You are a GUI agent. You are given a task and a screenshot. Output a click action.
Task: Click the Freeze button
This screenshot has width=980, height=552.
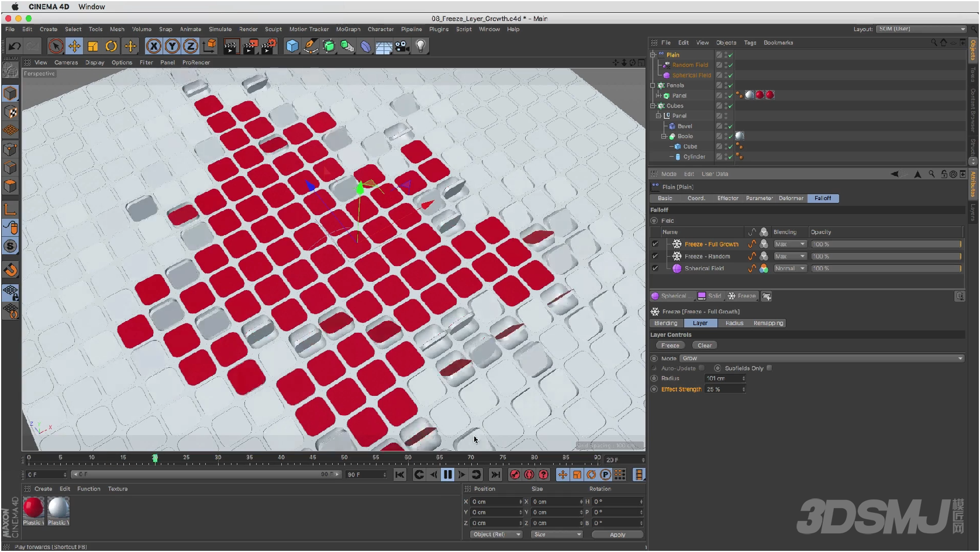670,346
